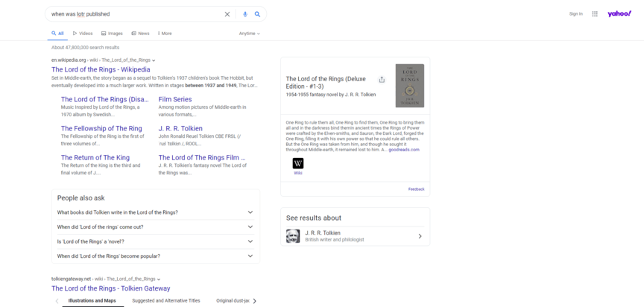Switch to the Videos tab
This screenshot has width=644, height=307.
(83, 34)
